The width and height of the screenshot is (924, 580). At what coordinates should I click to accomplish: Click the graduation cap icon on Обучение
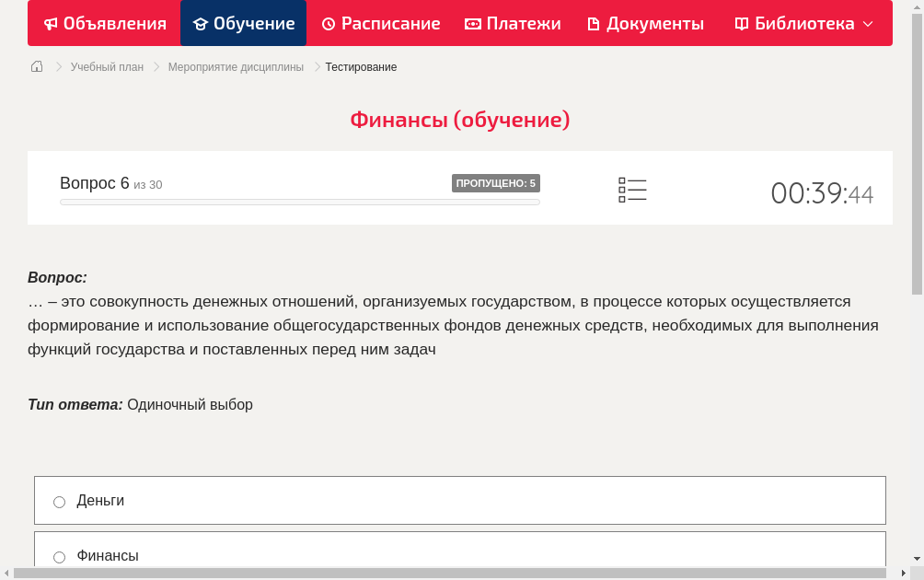click(202, 23)
